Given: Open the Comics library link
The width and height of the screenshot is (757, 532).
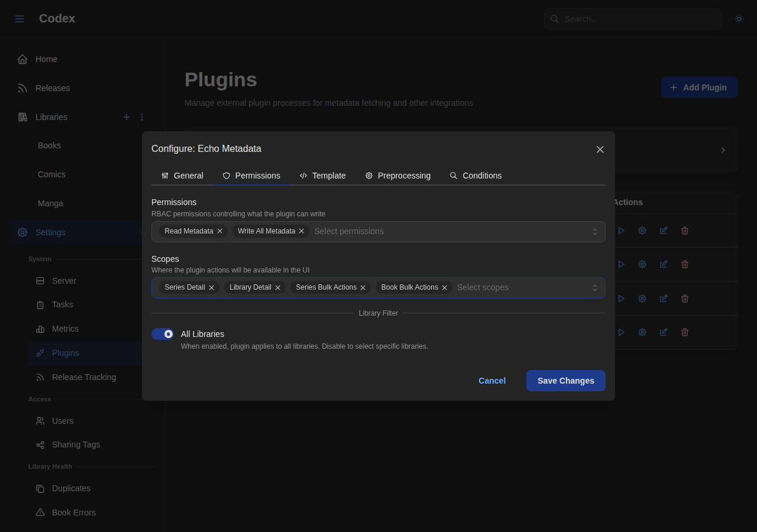Looking at the screenshot, I should (51, 174).
